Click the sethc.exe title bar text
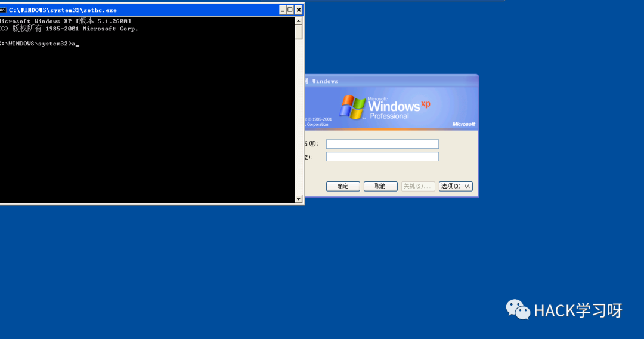Viewport: 644px width, 339px height. (63, 10)
